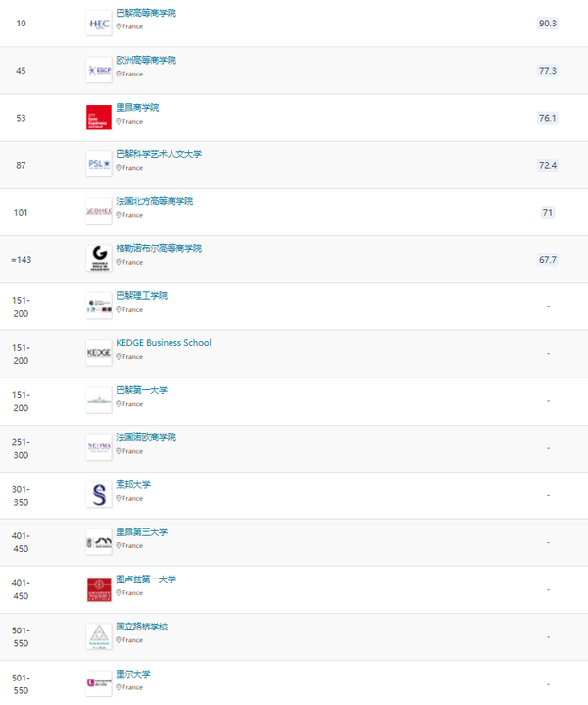
Task: Open the 巴黎第一大学 link
Action: [142, 390]
